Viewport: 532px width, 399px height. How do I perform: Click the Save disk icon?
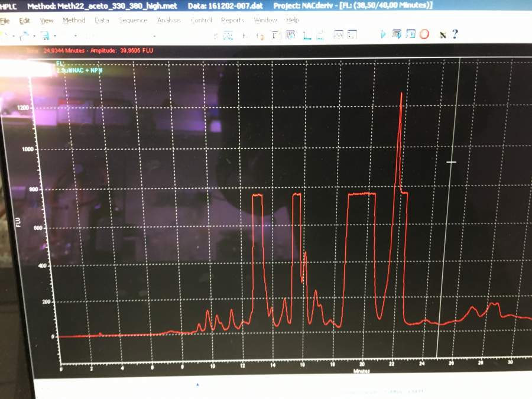point(45,35)
